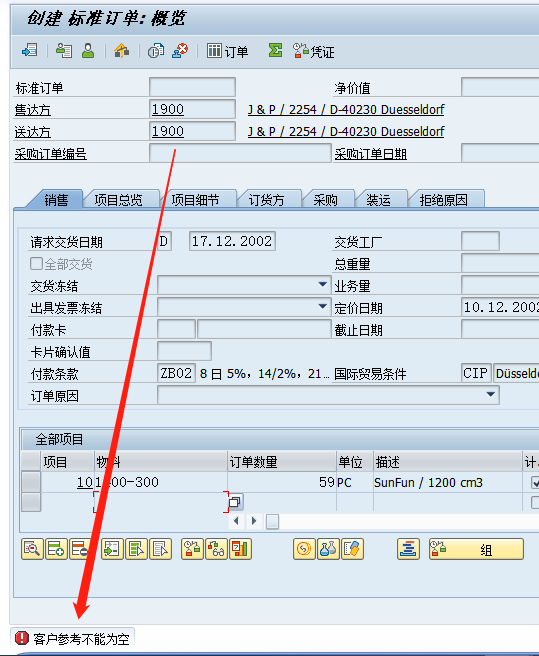Toggle the 全部交货 checkbox
539x656 pixels.
point(36,264)
